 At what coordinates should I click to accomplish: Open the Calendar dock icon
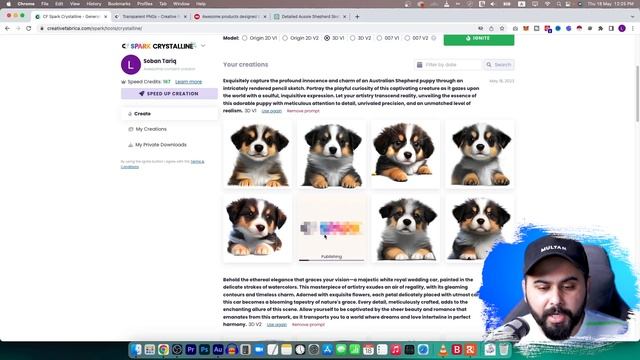(368, 350)
